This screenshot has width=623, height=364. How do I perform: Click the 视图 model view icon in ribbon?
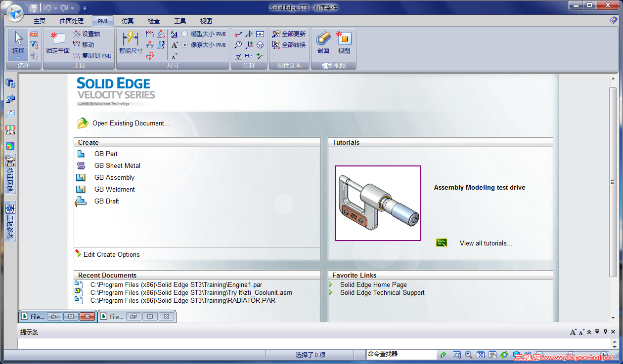[344, 43]
